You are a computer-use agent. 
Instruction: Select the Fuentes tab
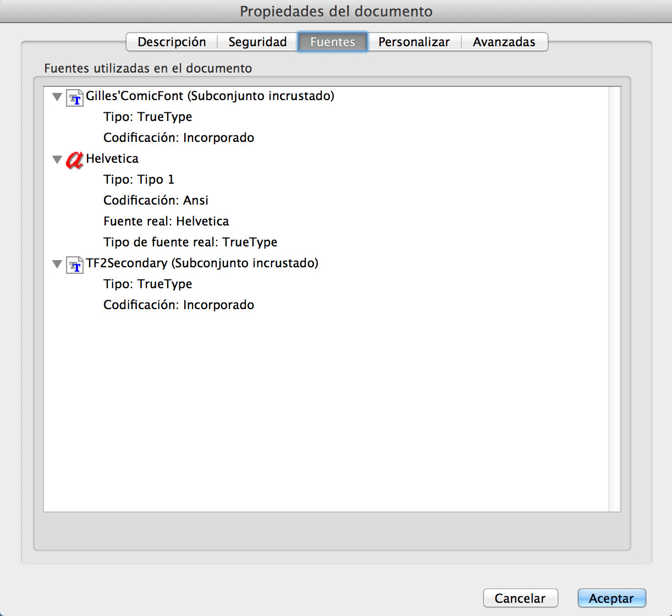(332, 42)
